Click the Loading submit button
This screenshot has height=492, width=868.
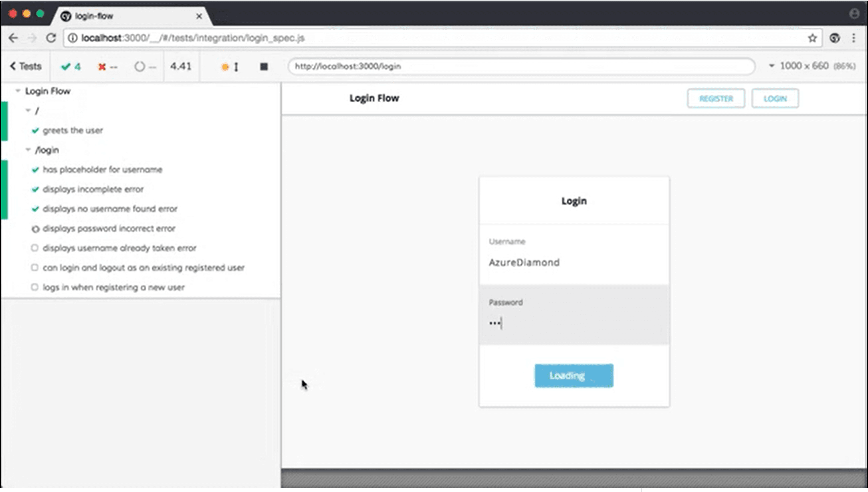coord(573,376)
